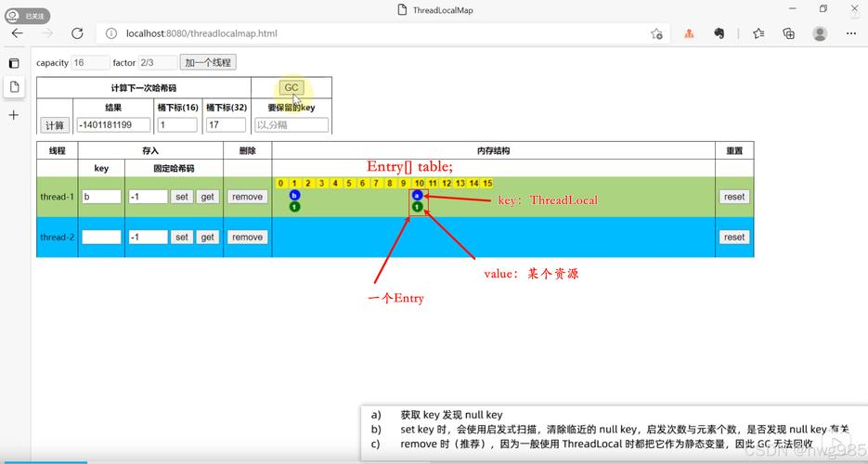Open the Evernote elephant extension
This screenshot has height=464, width=868.
pyautogui.click(x=719, y=33)
